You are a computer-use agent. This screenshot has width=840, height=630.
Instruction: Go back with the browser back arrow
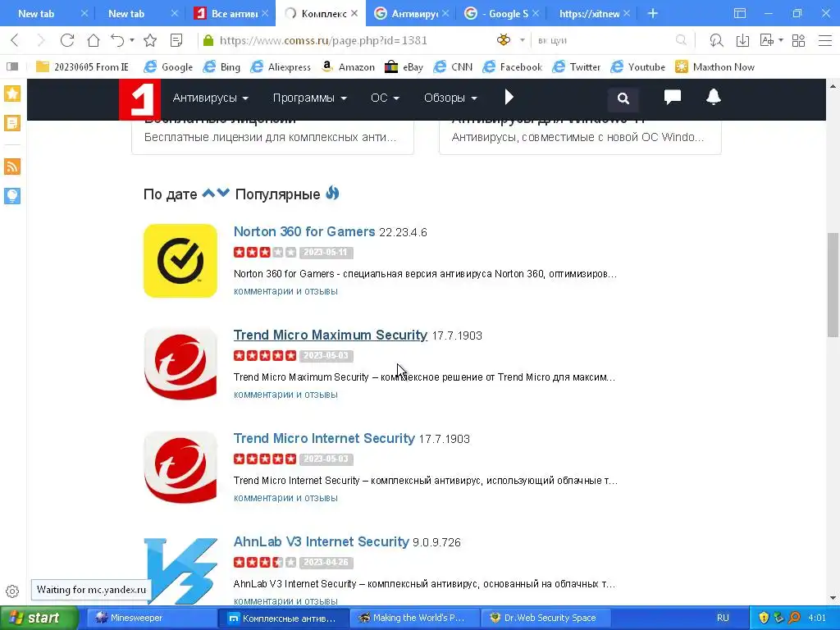(x=15, y=40)
